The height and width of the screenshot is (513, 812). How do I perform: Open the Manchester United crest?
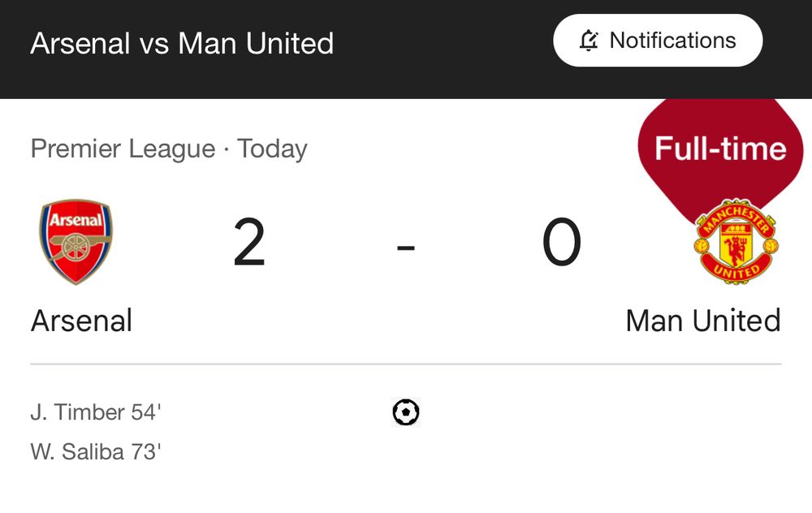[736, 241]
